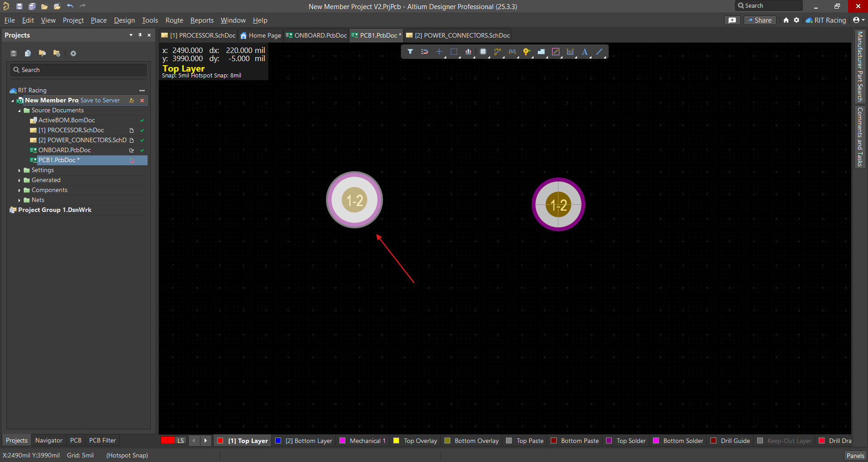This screenshot has height=462, width=868.
Task: Open the user account profile icon
Action: click(858, 20)
